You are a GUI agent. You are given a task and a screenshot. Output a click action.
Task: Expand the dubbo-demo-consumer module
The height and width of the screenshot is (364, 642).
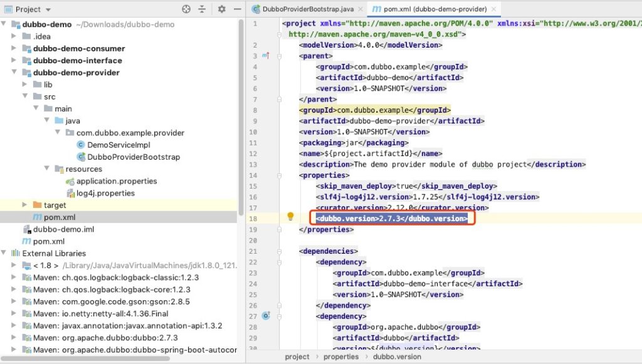pos(14,48)
